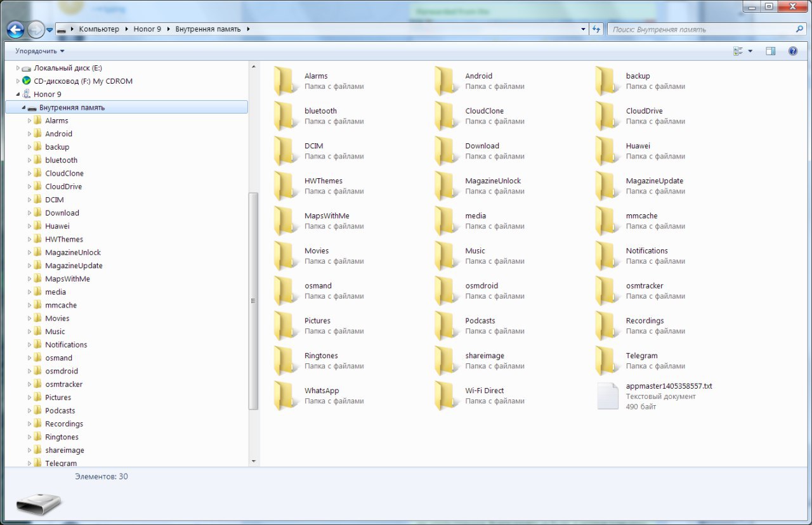Open the view options dropdown arrow
Viewport: 812px width, 525px height.
(750, 51)
